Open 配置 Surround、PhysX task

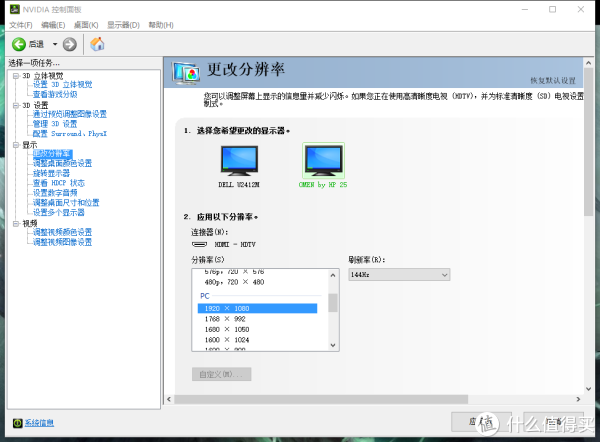coord(70,134)
